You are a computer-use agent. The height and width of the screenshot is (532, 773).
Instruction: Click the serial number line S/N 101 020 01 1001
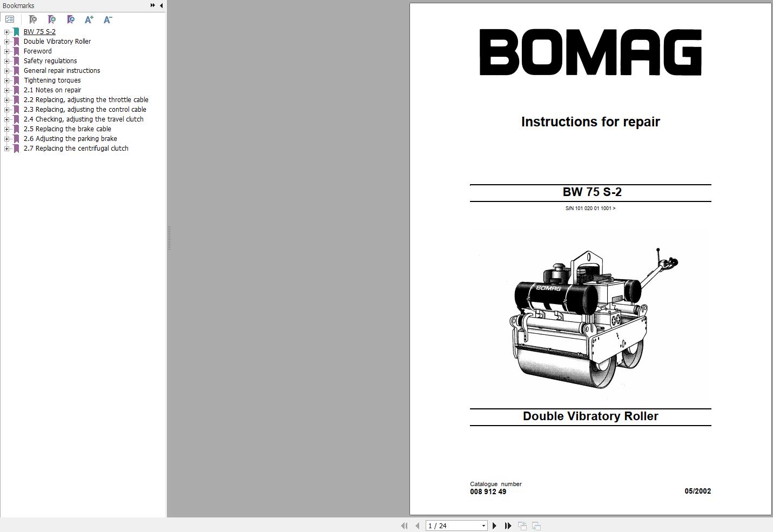click(590, 208)
